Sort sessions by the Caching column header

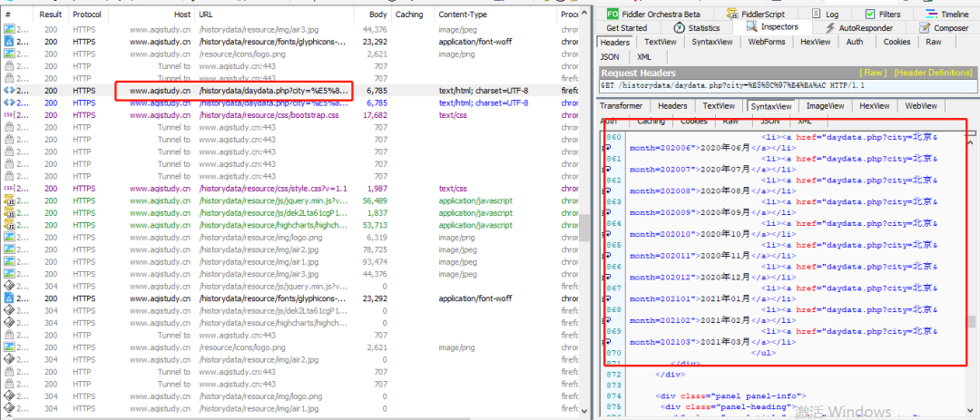[x=413, y=15]
